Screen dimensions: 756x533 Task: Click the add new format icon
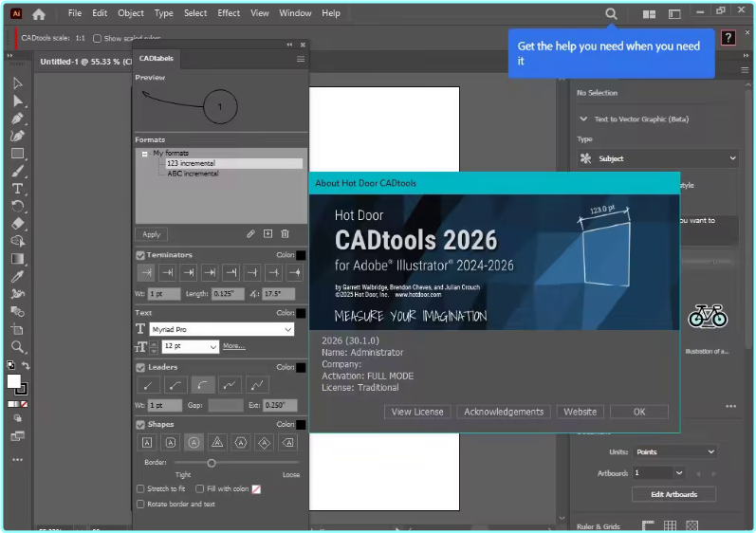[267, 233]
